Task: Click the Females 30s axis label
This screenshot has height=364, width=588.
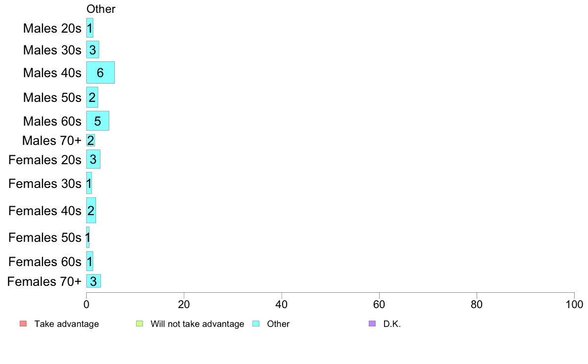Action: click(45, 183)
